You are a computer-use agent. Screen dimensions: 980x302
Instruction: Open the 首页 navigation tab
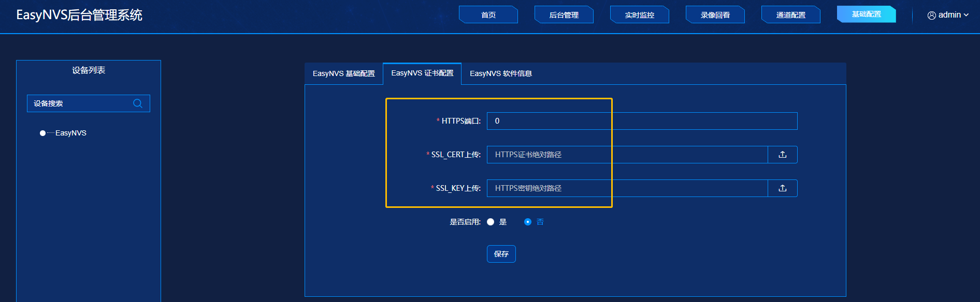[488, 14]
